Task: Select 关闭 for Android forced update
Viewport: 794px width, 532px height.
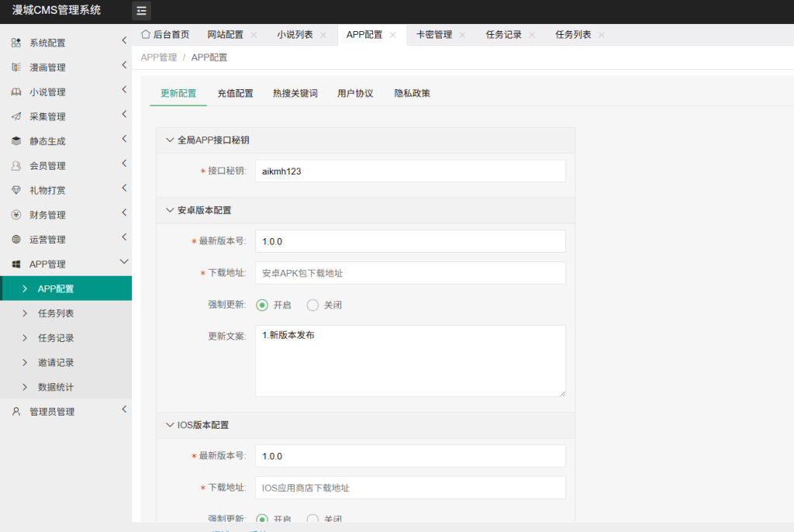Action: (x=312, y=305)
